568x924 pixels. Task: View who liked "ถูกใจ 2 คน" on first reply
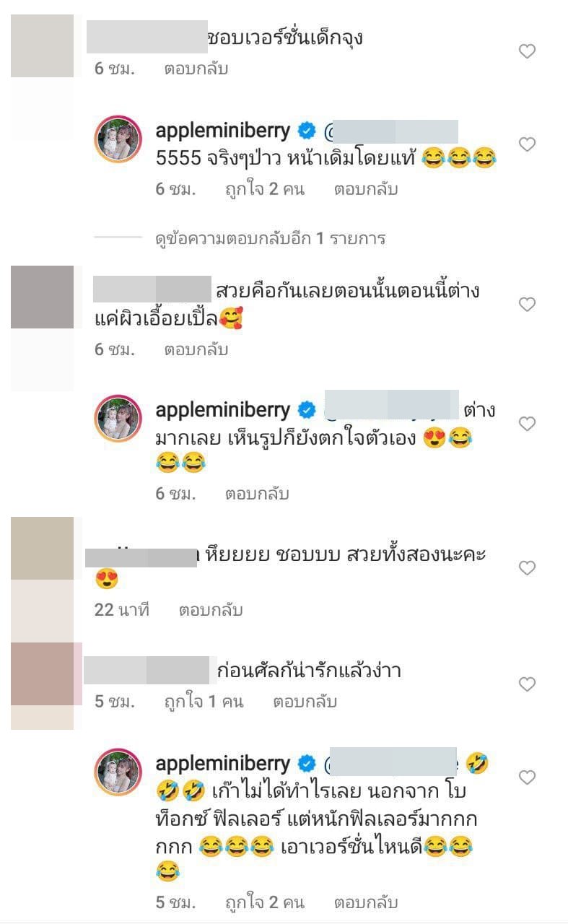point(264,190)
